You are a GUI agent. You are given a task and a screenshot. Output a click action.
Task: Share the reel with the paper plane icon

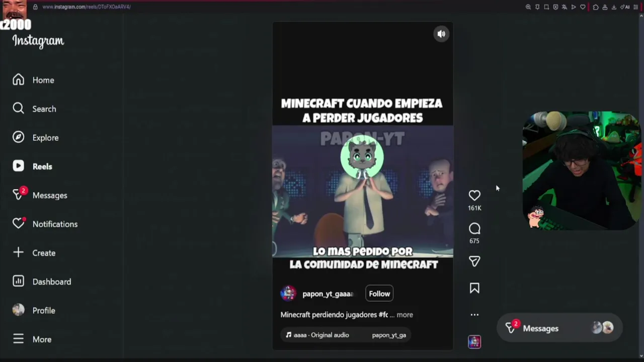click(x=474, y=261)
